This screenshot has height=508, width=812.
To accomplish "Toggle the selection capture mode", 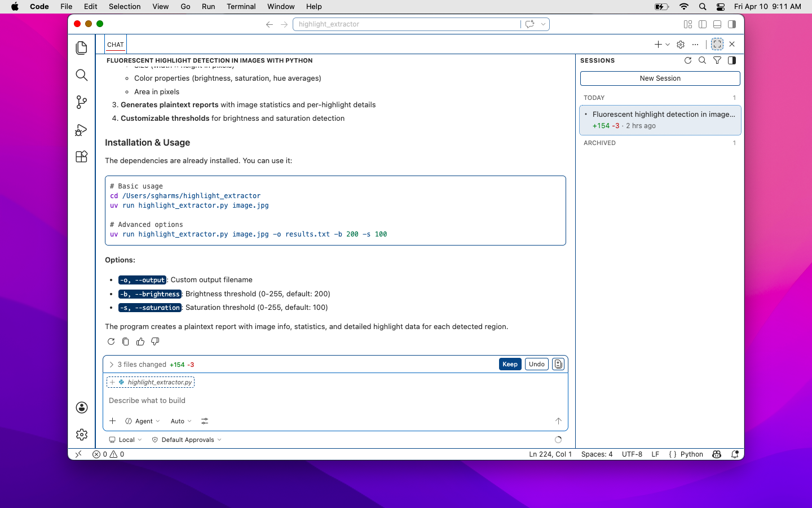I will (x=717, y=44).
